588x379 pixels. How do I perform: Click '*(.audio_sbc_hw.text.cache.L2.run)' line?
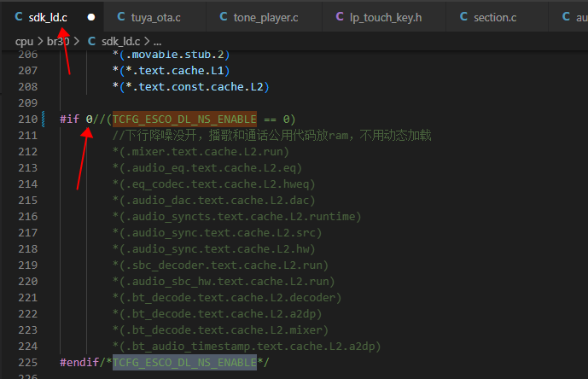point(224,281)
